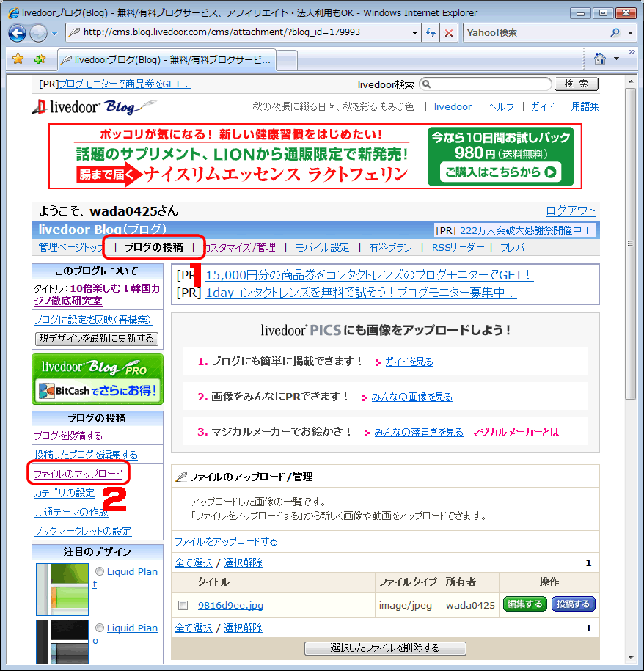Select the second Liquid Piano design radio

[100, 628]
